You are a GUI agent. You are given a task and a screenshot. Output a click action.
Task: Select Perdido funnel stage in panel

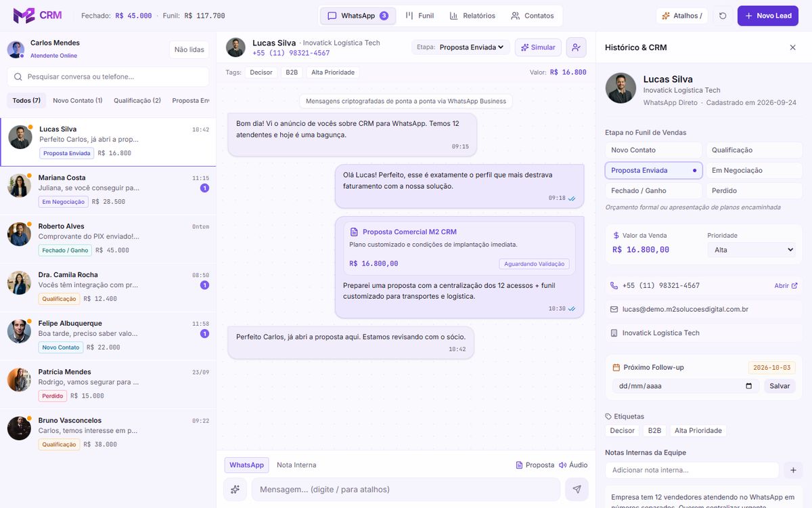(754, 190)
